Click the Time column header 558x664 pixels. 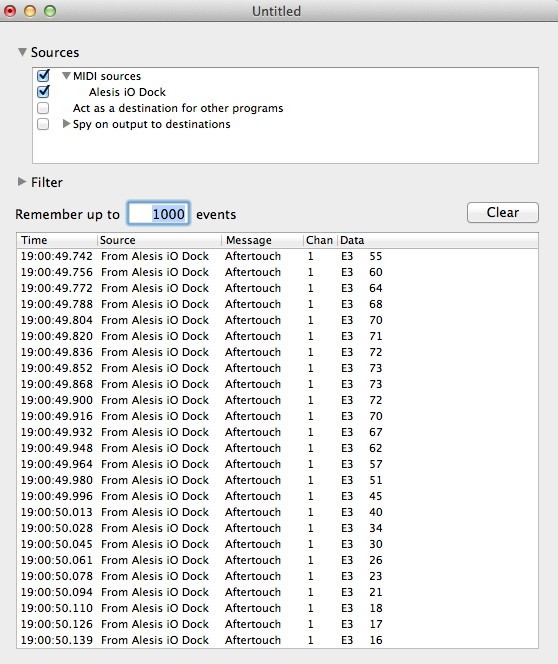pyautogui.click(x=57, y=240)
